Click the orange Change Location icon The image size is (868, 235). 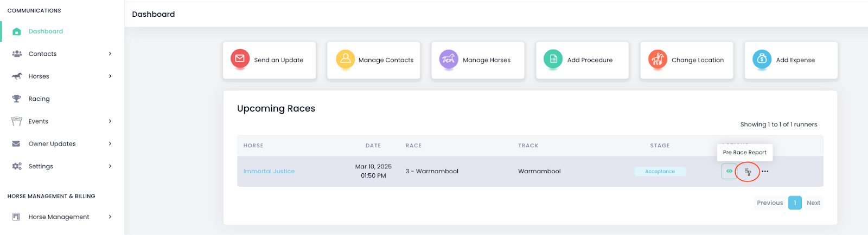point(658,58)
